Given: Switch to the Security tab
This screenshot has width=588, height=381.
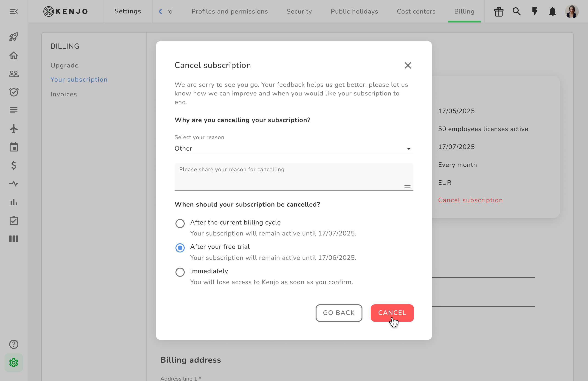Looking at the screenshot, I should [x=299, y=11].
